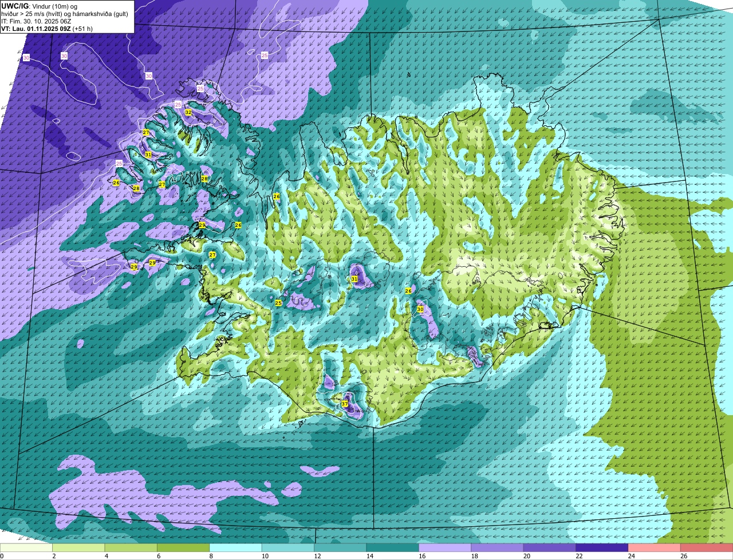Click the 24–26 m/s pink legend swatch
Viewport: 733px width, 560px height.
point(654,548)
